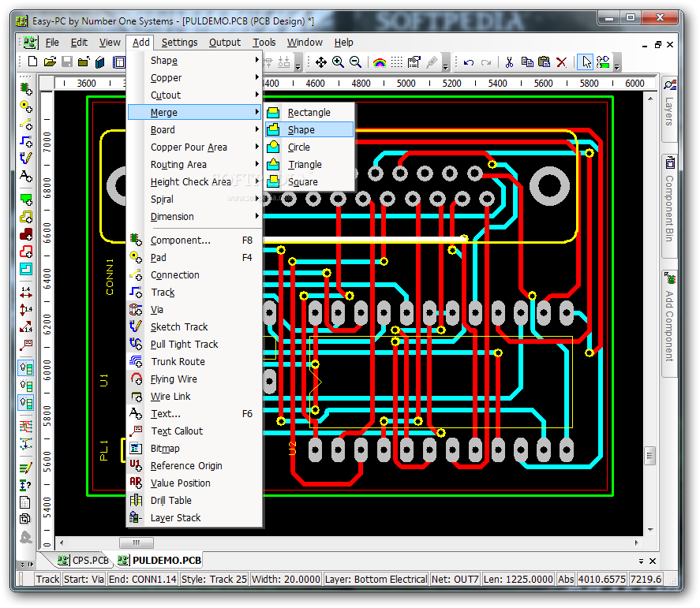
Task: Select Bitmap menu entry
Action: pos(194,449)
